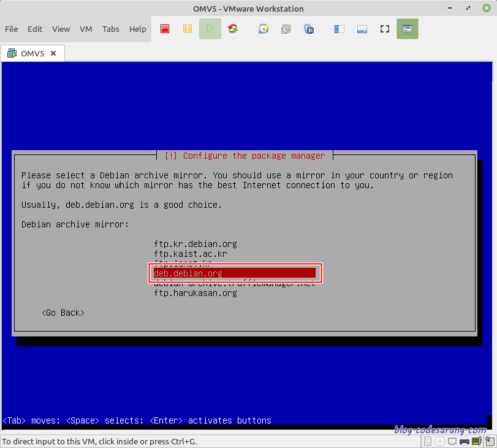Select the highlighted deb.debian.org mirror

coord(235,273)
